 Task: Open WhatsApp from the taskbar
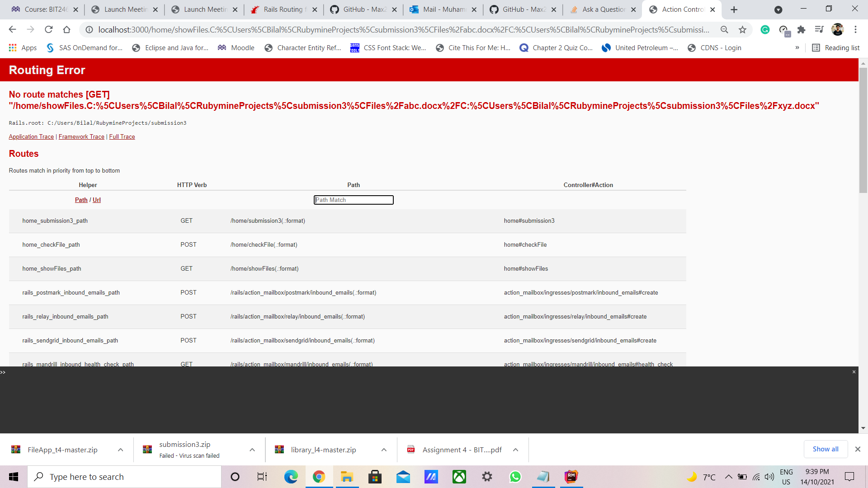(515, 477)
